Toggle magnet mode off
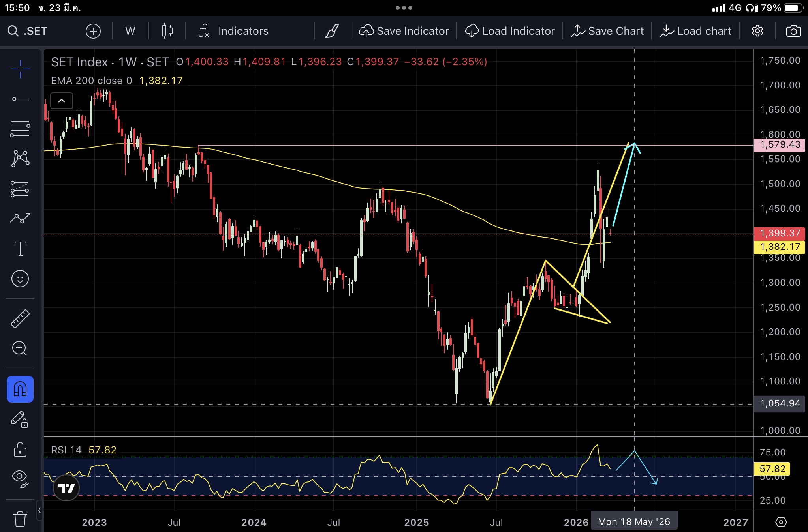 click(x=20, y=389)
